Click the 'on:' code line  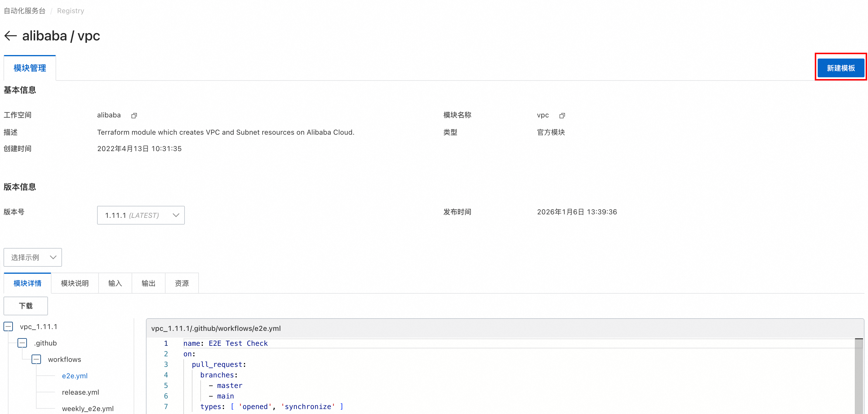(x=190, y=354)
